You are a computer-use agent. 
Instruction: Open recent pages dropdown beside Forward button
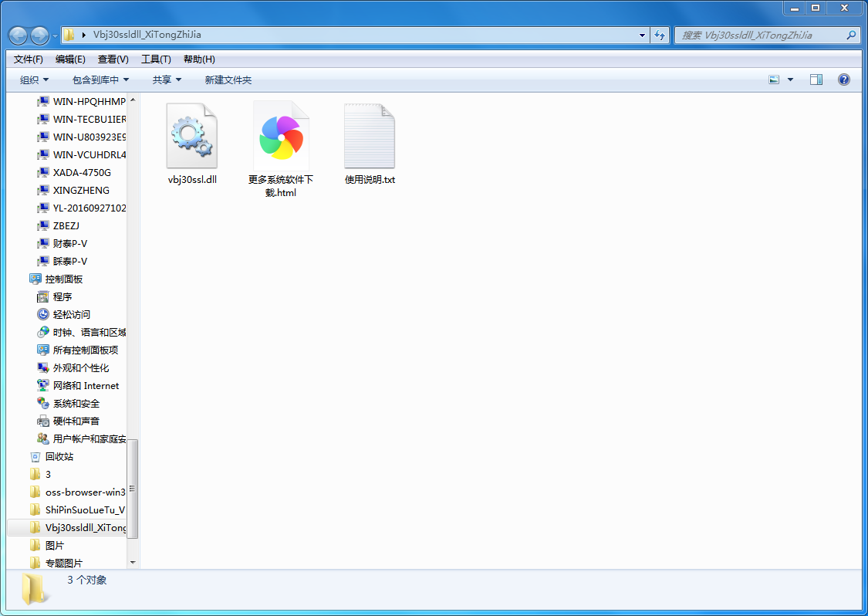point(55,36)
